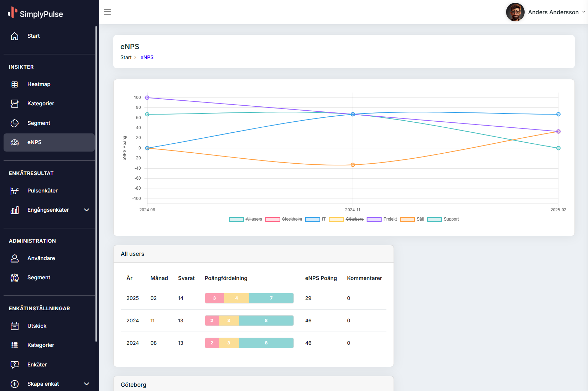Click the Användare person icon

(x=15, y=258)
